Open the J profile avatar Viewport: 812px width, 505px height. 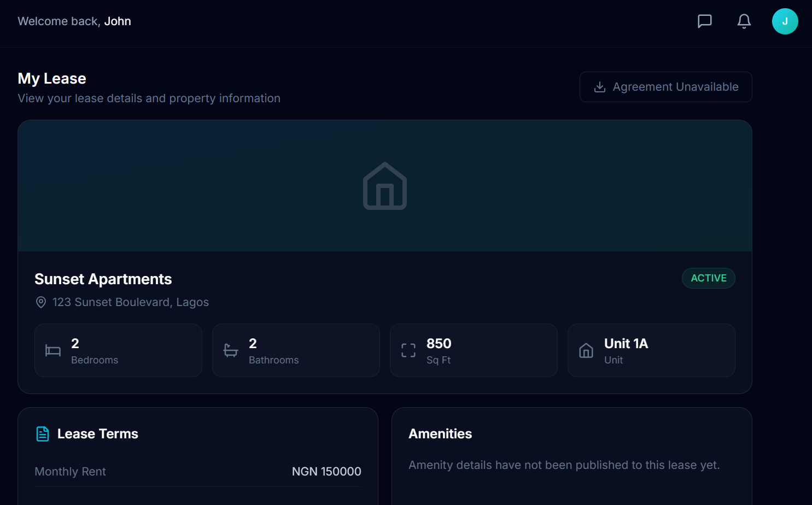coord(785,21)
